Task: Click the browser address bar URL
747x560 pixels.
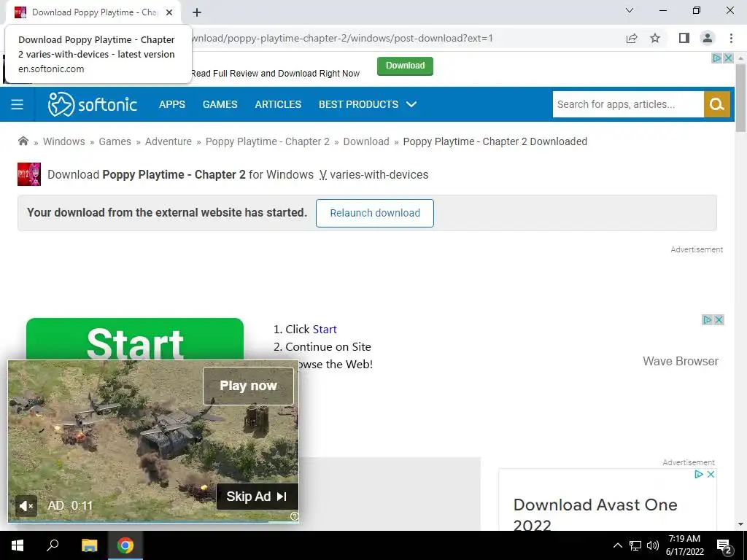Action: (x=342, y=38)
